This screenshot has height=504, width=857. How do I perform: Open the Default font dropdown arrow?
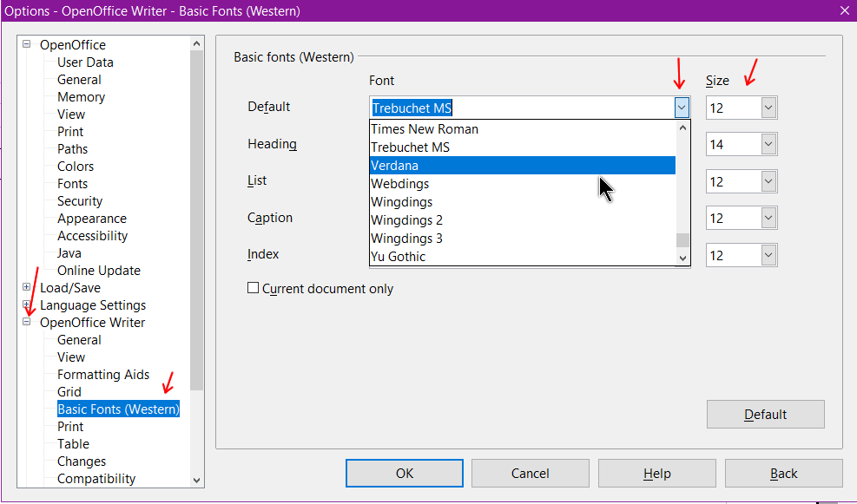click(x=681, y=108)
